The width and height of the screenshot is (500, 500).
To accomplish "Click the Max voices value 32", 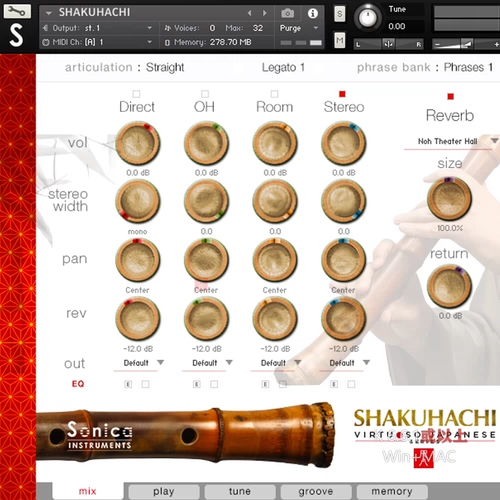I will pyautogui.click(x=258, y=28).
